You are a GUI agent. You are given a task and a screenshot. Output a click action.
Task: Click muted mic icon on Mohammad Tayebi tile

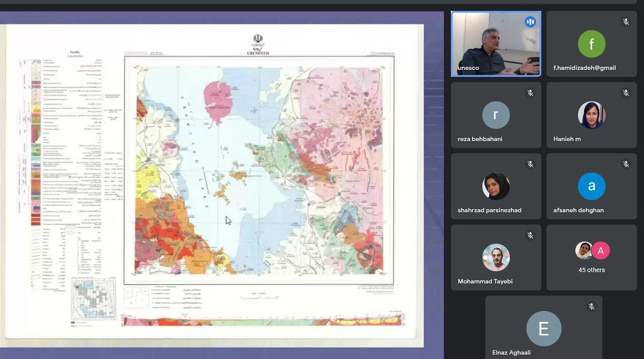[x=530, y=235]
